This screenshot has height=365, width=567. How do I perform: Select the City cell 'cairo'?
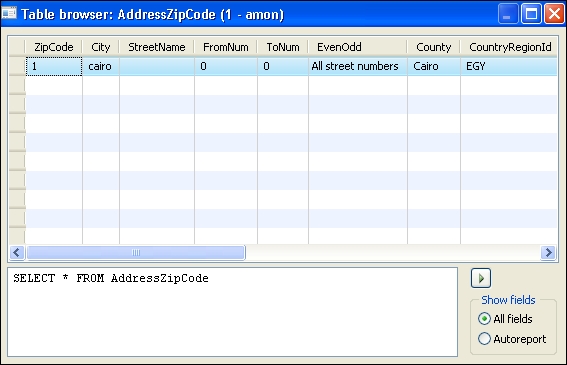click(101, 66)
